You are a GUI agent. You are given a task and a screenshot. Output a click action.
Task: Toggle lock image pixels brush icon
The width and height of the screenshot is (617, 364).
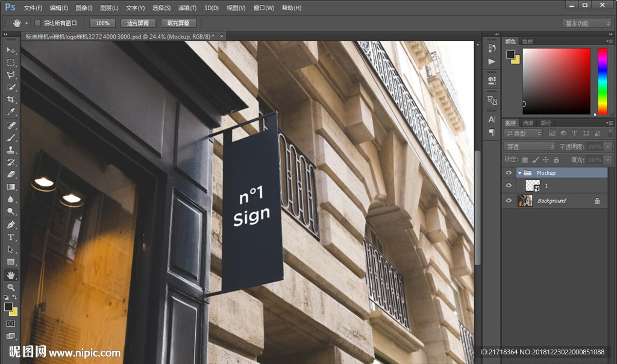[535, 160]
